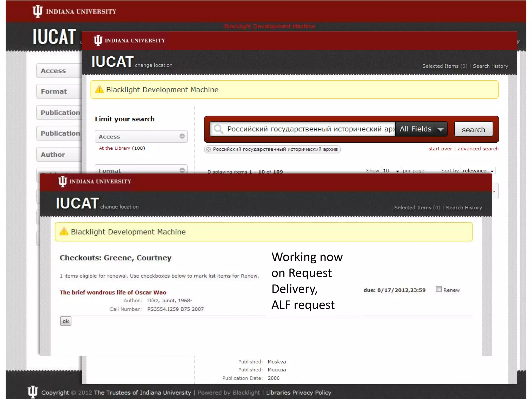
Task: Open the Sort by relevance dropdown
Action: [x=478, y=171]
